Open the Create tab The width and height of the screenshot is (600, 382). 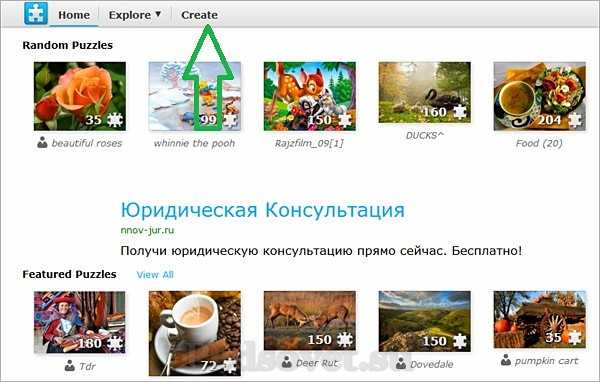199,15
